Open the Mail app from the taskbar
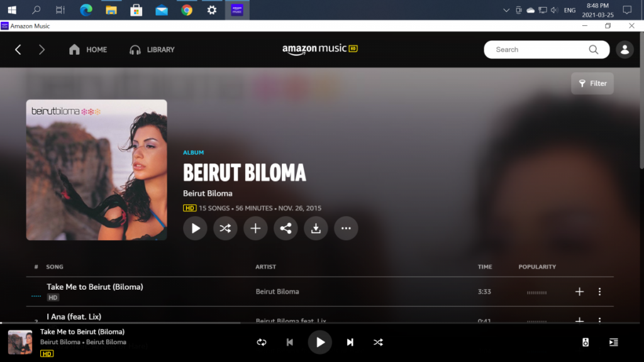 [x=162, y=10]
